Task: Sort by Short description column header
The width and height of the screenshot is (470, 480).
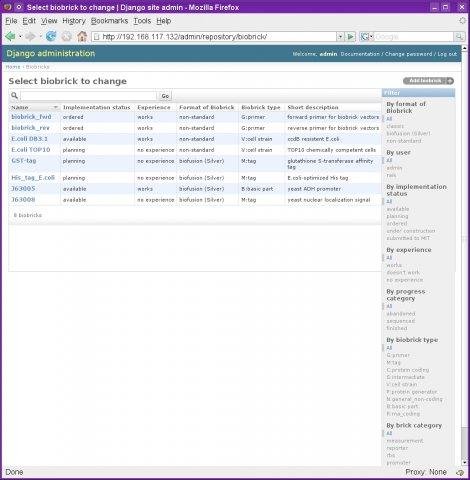Action: coord(313,107)
